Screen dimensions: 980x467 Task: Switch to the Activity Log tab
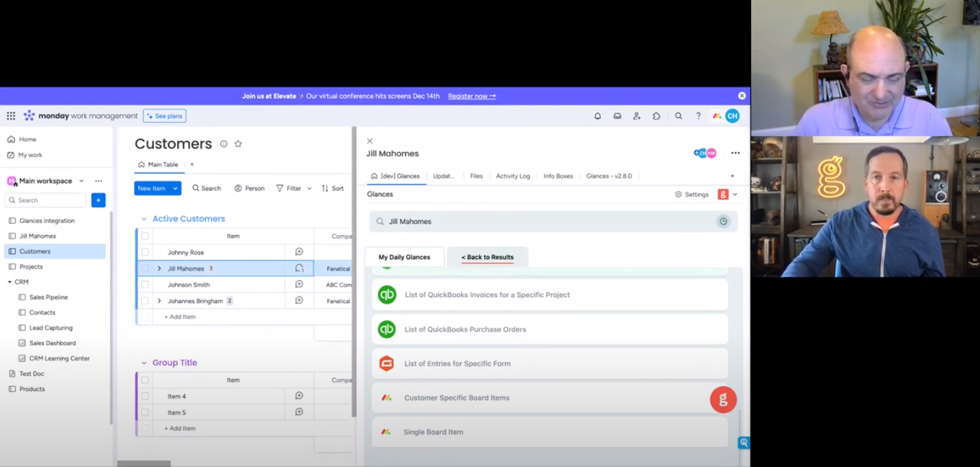(x=513, y=176)
